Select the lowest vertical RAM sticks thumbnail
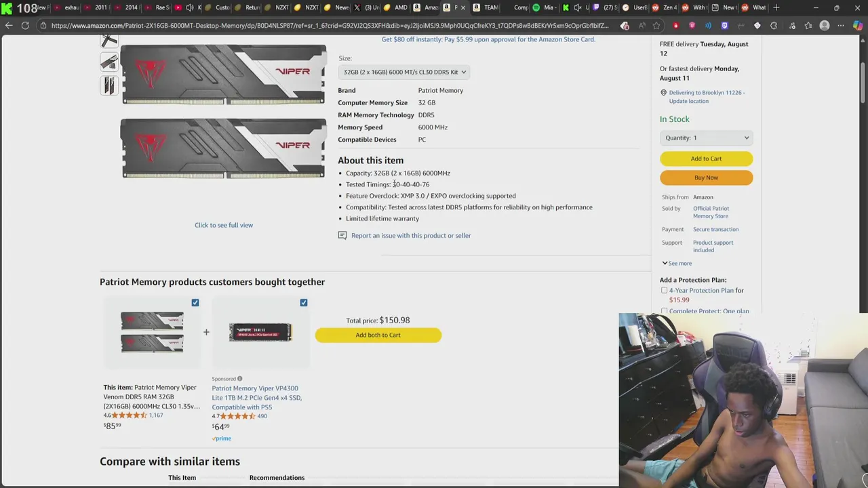868x488 pixels. pos(109,85)
